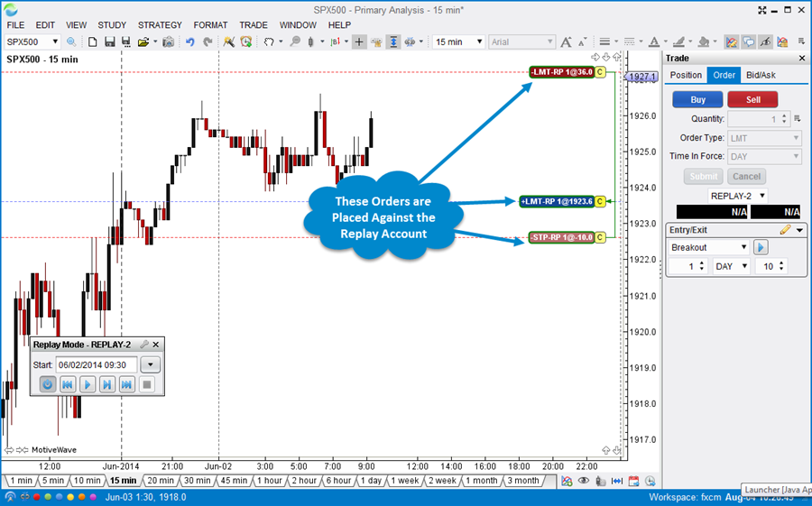Toggle the comments speech bubbles icon

pos(748,42)
